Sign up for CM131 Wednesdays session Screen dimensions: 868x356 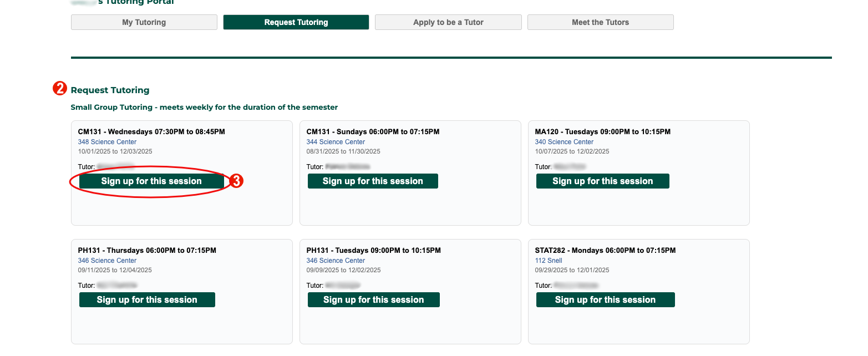pos(151,181)
